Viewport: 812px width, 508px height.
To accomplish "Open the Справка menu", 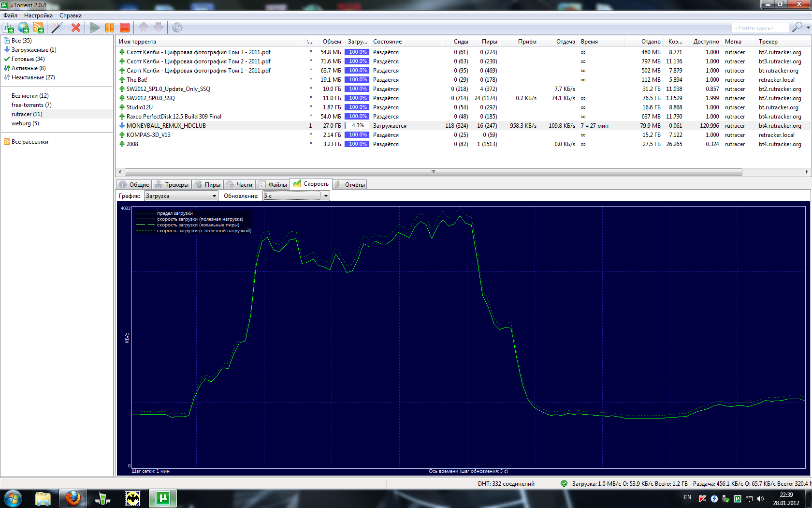I will [71, 15].
